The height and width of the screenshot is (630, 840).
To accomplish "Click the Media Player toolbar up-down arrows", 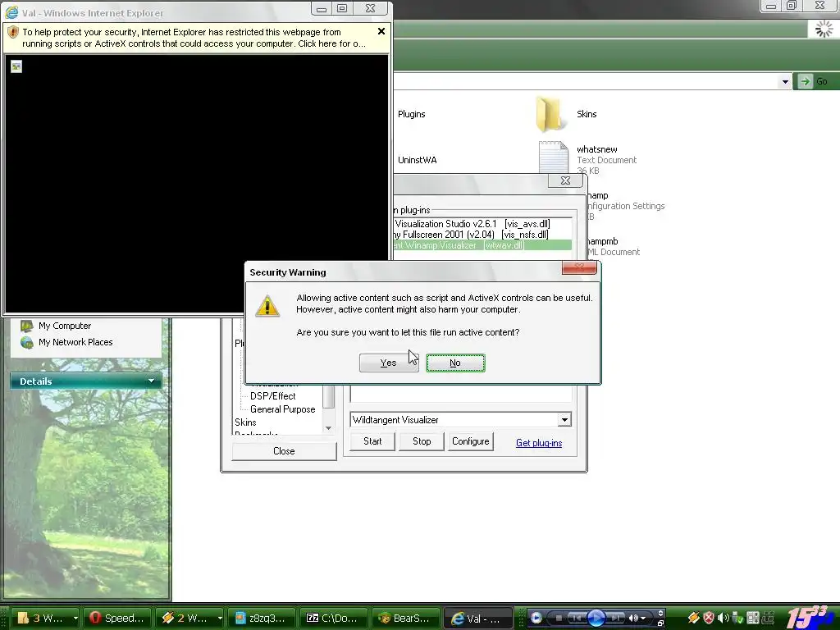I will [660, 614].
